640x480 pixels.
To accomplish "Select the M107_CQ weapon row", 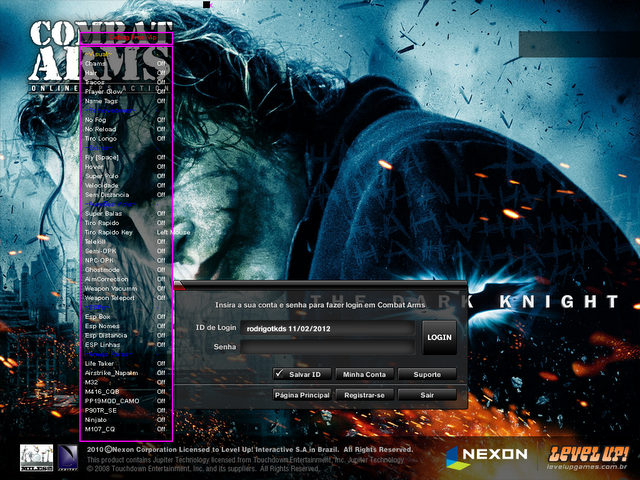I will [126, 429].
